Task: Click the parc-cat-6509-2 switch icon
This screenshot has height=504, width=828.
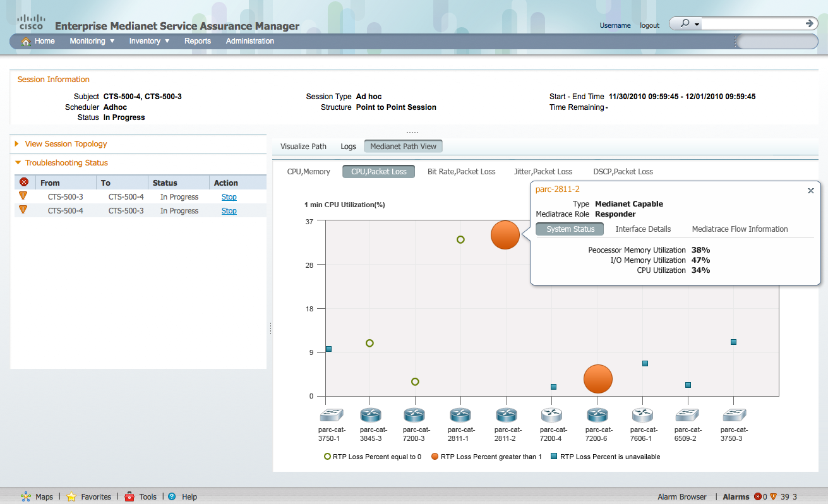Action: click(x=687, y=415)
